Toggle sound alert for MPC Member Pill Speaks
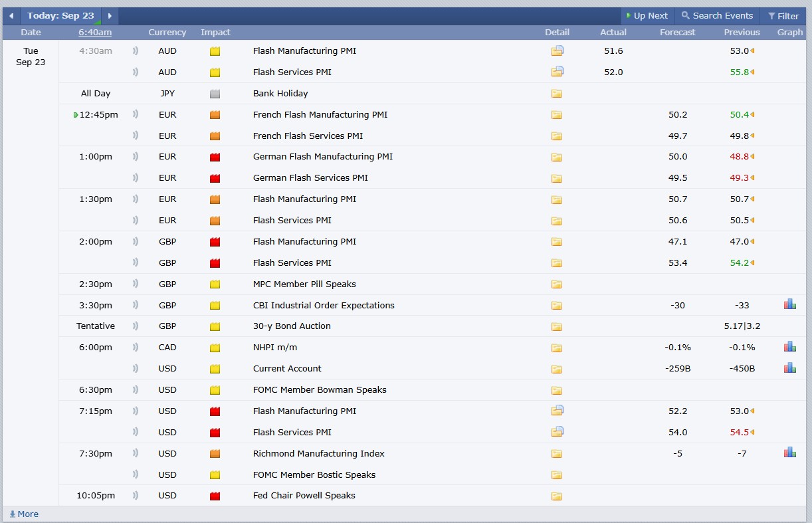This screenshot has width=812, height=523. pos(136,284)
